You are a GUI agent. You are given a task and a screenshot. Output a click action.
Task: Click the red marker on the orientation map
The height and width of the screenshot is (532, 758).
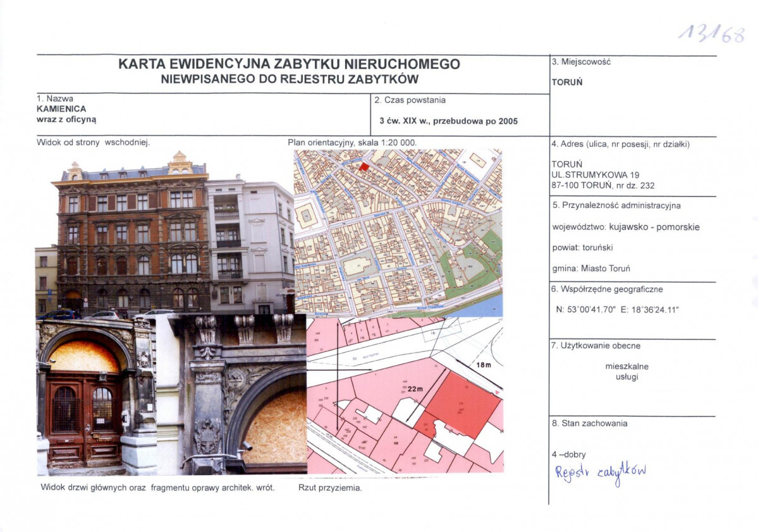(x=364, y=167)
